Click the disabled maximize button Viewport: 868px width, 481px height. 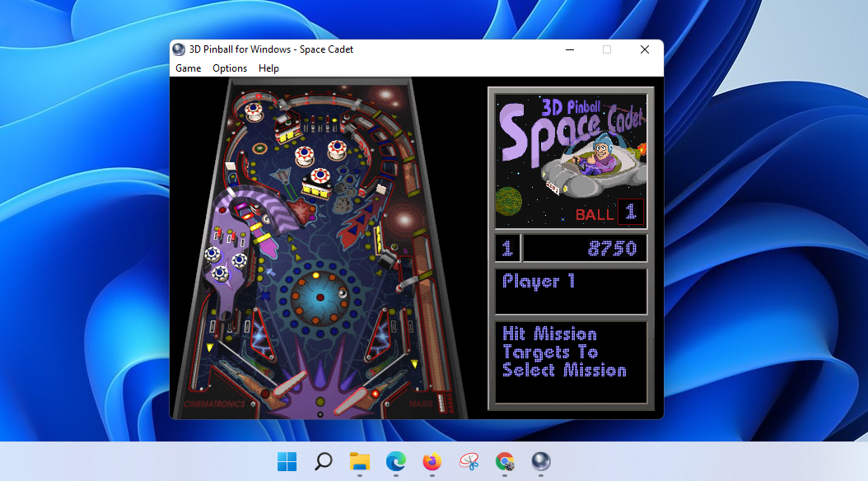coord(607,49)
